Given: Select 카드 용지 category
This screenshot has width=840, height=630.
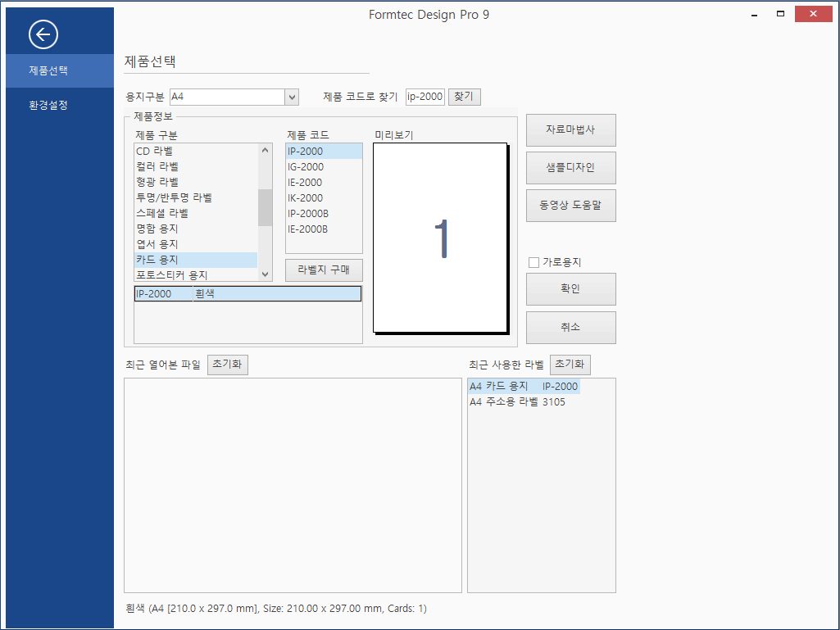Looking at the screenshot, I should (x=196, y=260).
